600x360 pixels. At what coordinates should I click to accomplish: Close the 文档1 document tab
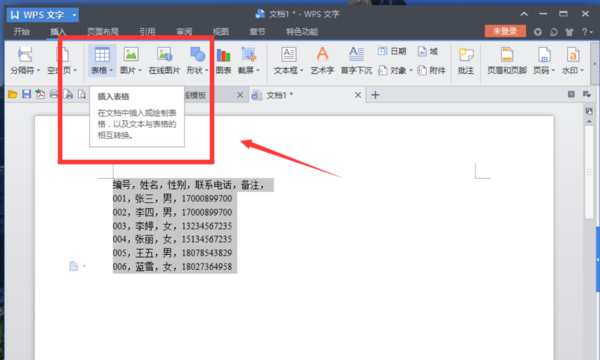pyautogui.click(x=358, y=95)
